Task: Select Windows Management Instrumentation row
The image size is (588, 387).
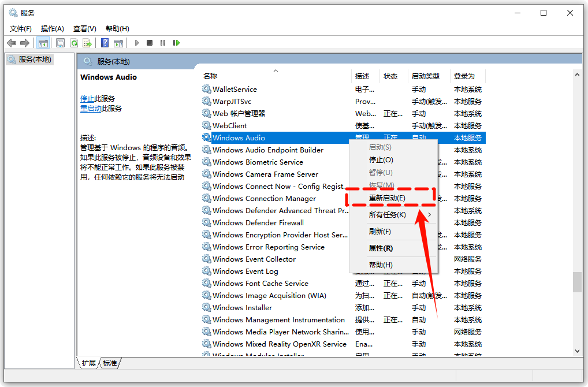Action: point(344,319)
